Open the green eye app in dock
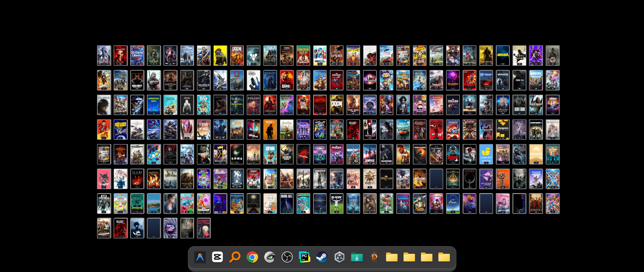 coord(270,257)
